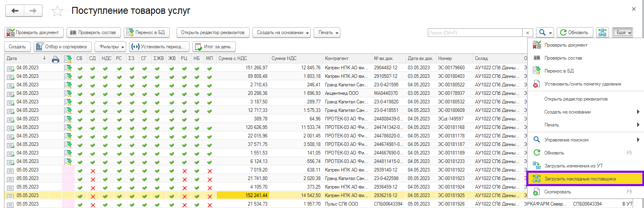644x208 pixels.
Task: Click the printer icon column header
Action: pos(56,59)
